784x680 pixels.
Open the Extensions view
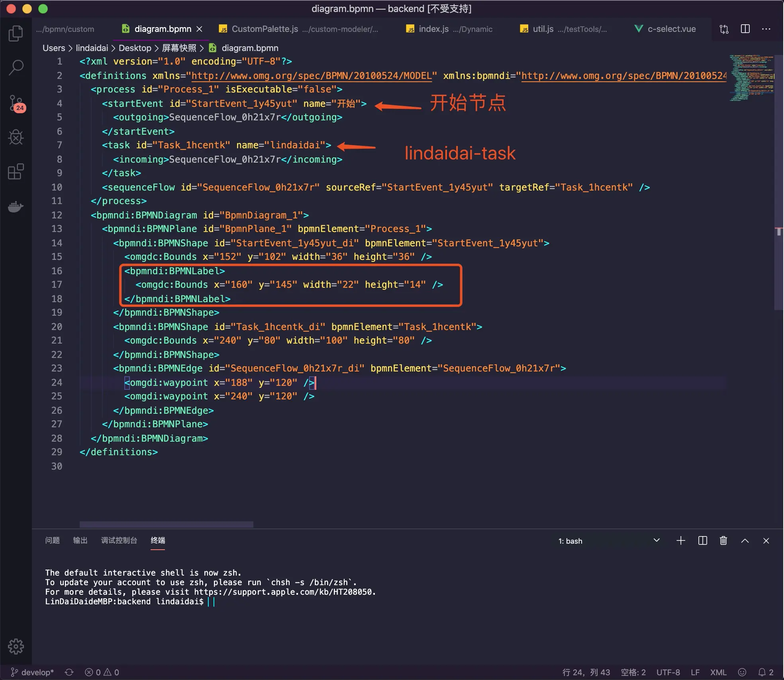click(x=16, y=172)
